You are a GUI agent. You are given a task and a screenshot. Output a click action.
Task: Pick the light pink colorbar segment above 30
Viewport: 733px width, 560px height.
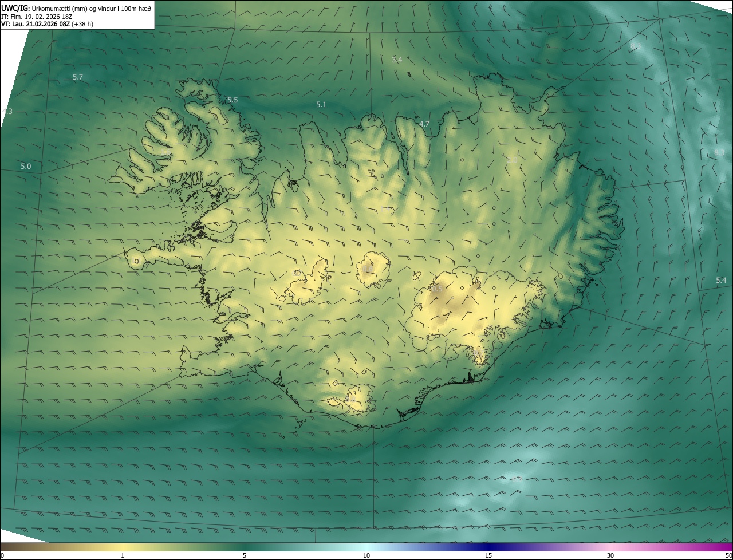[x=610, y=547]
